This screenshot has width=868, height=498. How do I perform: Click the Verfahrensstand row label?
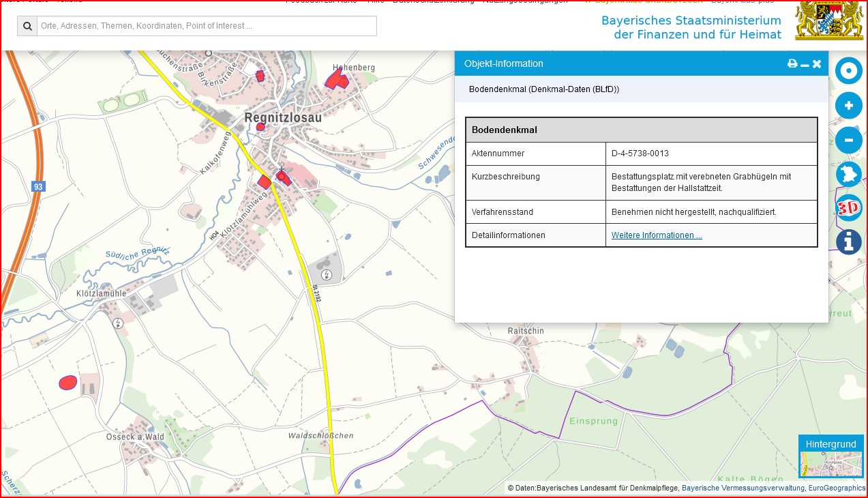tap(503, 212)
